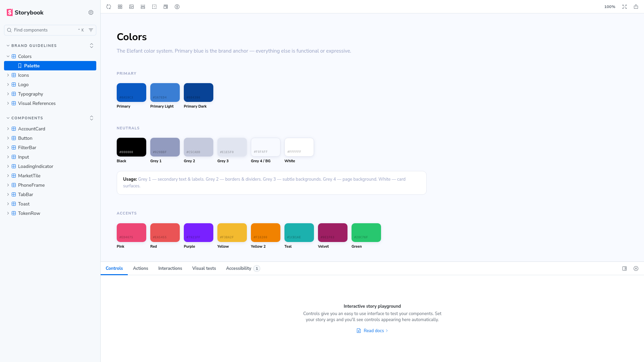Viewport: 644px width, 362px height.
Task: Click the Grey 2 swatch
Action: pos(199,147)
